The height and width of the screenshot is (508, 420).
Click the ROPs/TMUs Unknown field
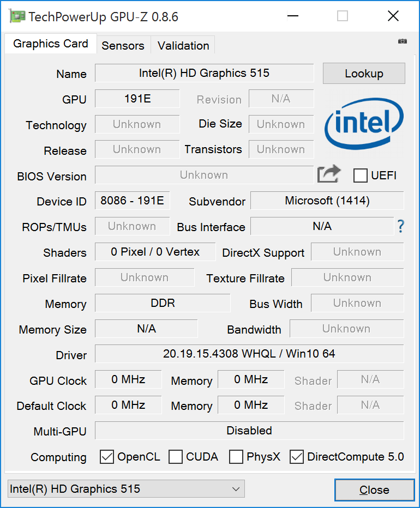pos(133,226)
